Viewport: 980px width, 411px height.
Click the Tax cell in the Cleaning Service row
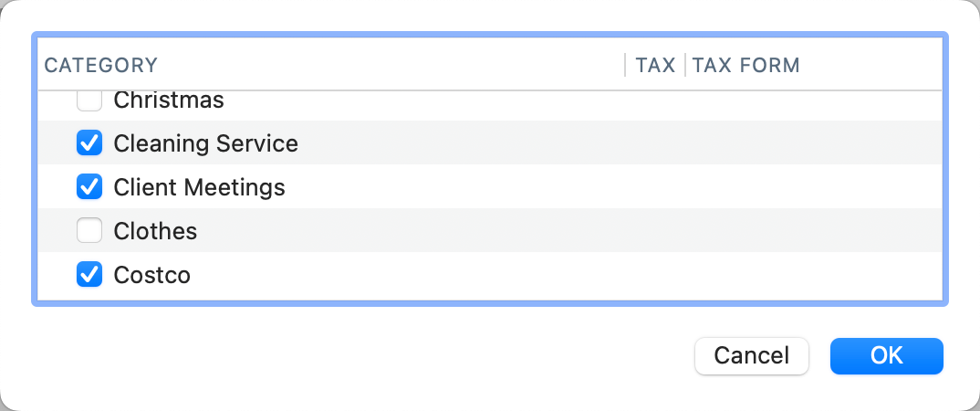click(x=655, y=143)
